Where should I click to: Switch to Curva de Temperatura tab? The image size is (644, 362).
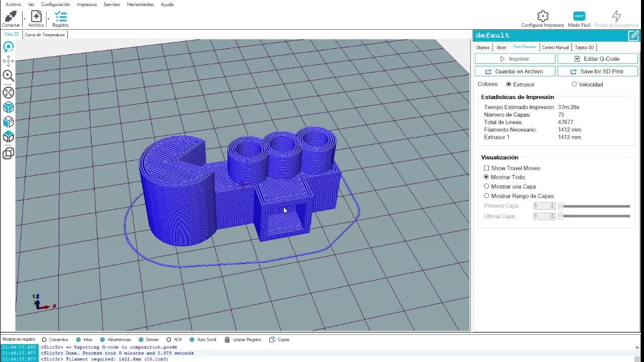click(45, 35)
